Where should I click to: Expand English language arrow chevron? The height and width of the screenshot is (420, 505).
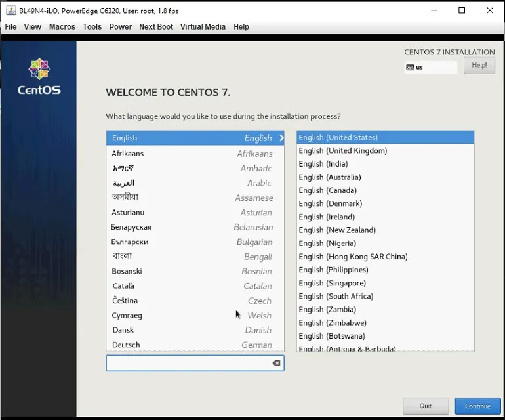[x=281, y=138]
